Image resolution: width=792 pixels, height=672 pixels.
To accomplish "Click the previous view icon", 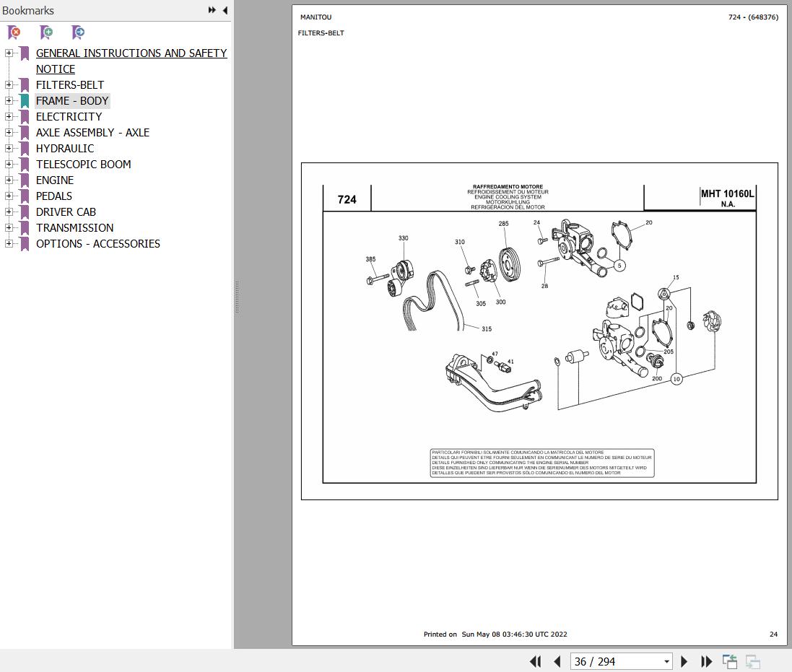I will tap(730, 661).
